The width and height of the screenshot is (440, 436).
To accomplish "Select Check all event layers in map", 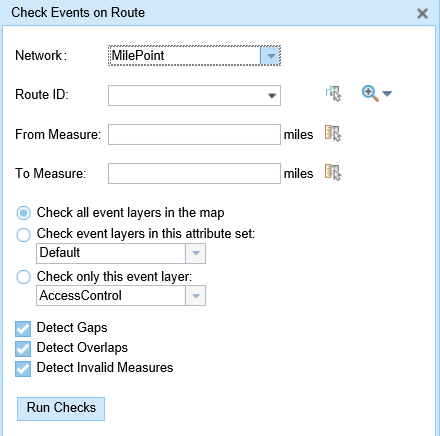I will click(x=24, y=213).
